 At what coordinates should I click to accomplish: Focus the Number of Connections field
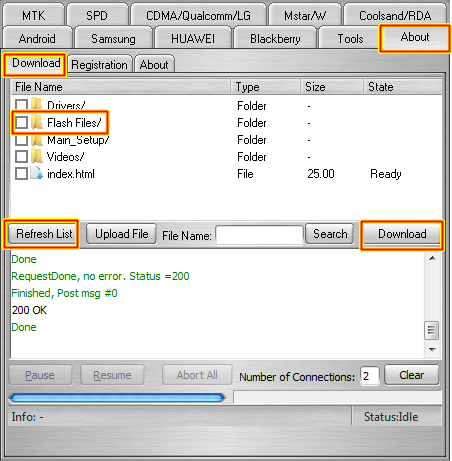click(x=370, y=376)
